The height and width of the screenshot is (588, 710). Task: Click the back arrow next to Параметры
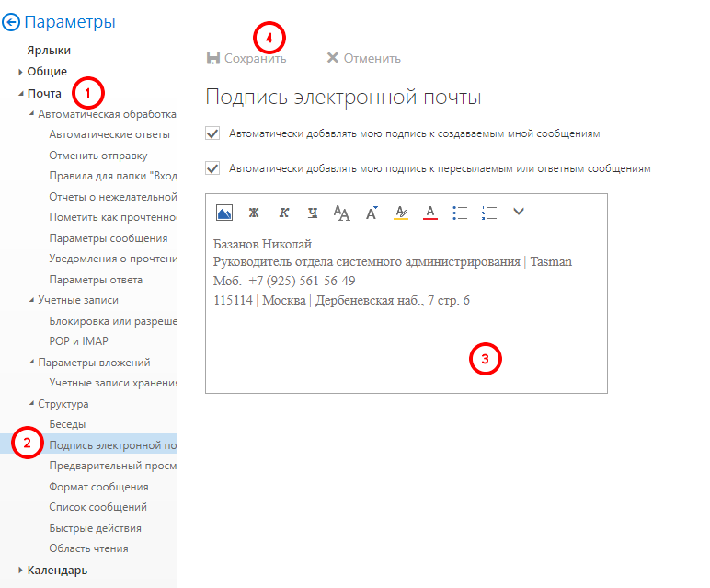pos(12,22)
